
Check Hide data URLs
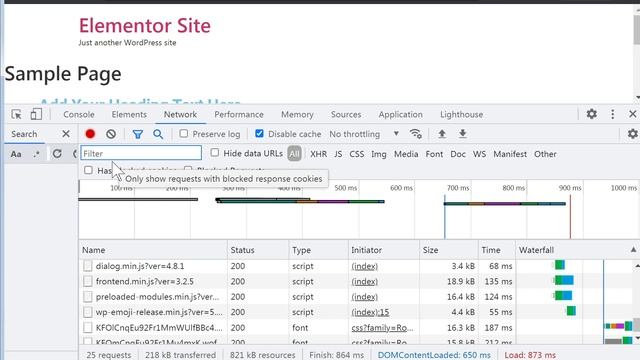(x=215, y=153)
